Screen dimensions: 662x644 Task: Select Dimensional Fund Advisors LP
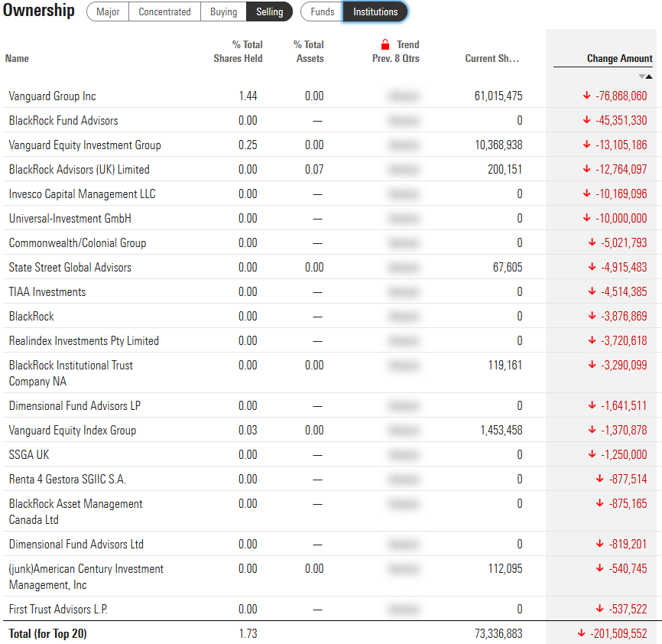point(75,406)
